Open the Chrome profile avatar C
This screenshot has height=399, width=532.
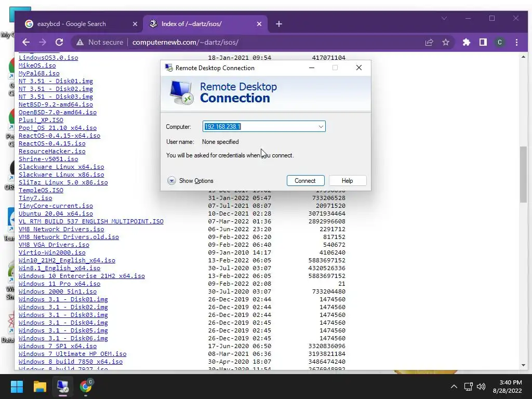pos(499,42)
